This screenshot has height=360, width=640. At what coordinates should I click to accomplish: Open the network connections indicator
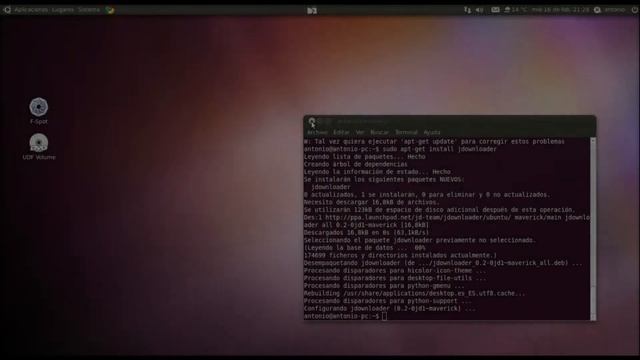(x=467, y=10)
